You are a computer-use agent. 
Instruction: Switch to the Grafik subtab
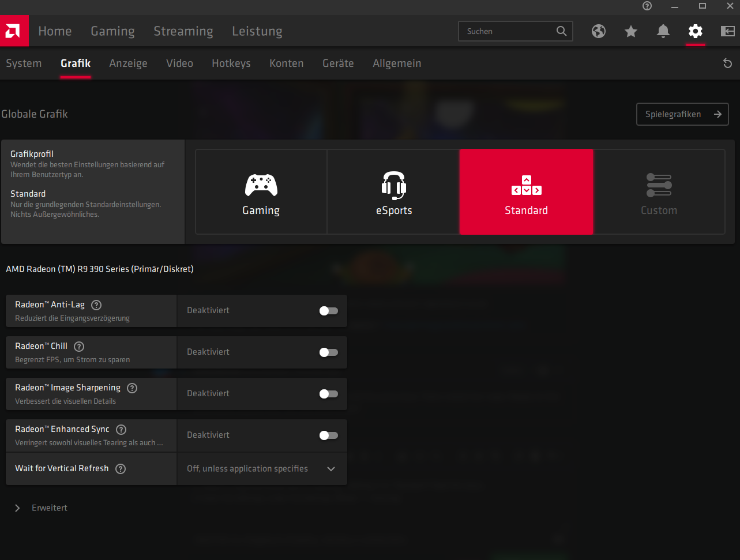click(76, 63)
